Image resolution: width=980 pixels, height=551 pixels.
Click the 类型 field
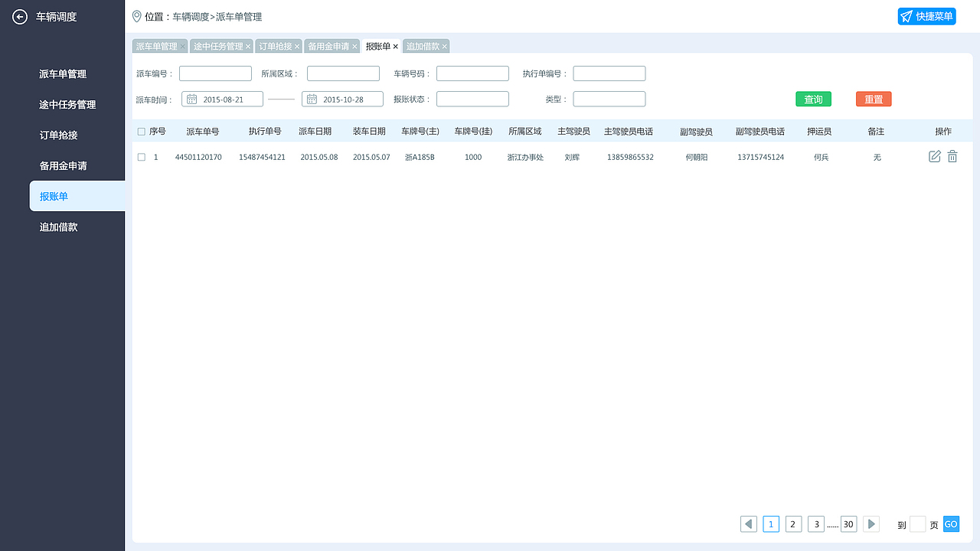click(609, 99)
